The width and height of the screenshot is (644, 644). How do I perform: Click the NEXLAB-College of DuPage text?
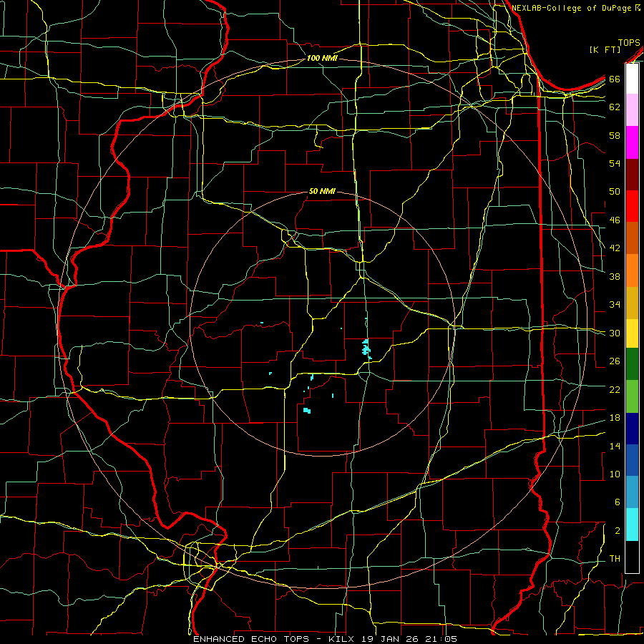(572, 8)
